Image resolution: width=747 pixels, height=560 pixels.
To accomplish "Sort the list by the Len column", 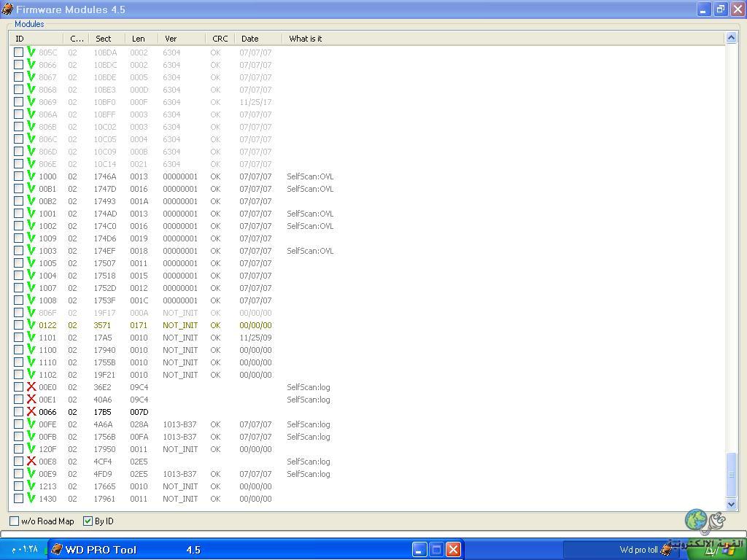I will point(141,39).
